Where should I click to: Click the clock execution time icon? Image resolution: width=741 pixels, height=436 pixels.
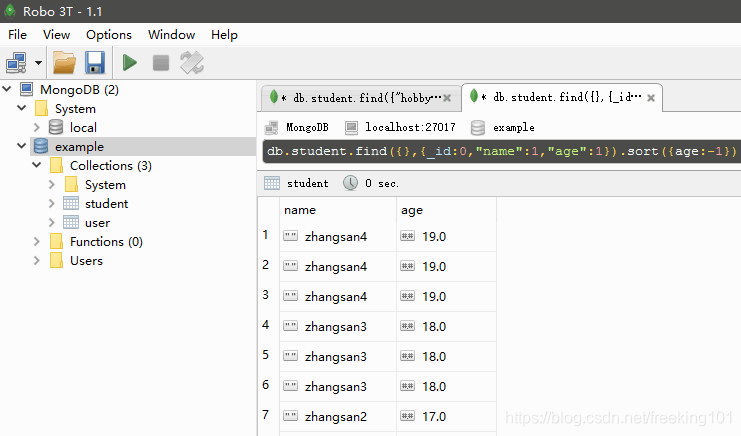[x=350, y=183]
